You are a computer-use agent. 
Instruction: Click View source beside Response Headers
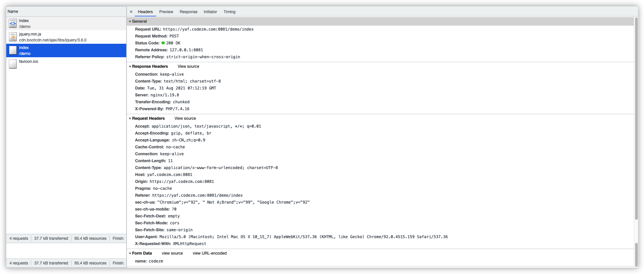coord(188,66)
